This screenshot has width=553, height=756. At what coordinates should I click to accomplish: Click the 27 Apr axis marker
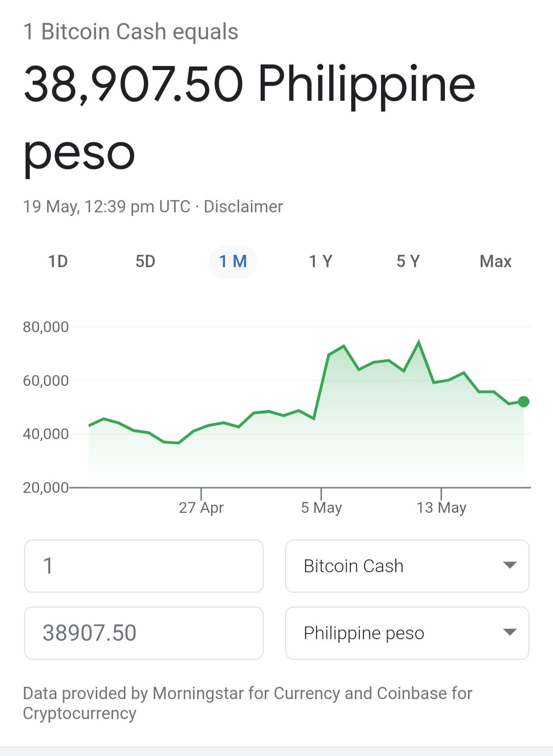pos(201,507)
